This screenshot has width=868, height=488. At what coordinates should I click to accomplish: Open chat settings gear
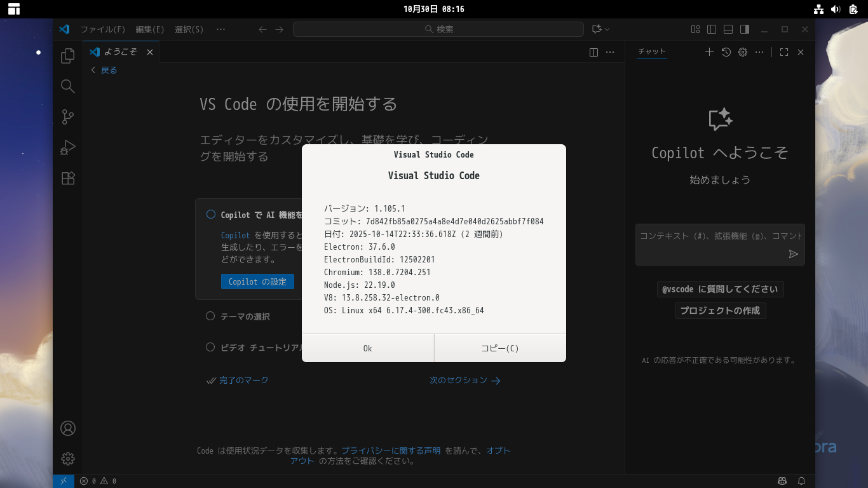click(x=743, y=52)
